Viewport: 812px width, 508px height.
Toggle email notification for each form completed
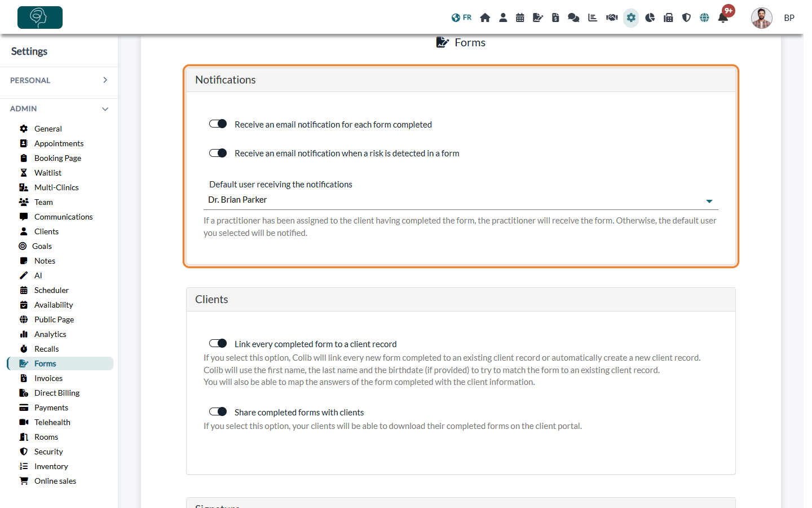click(218, 124)
